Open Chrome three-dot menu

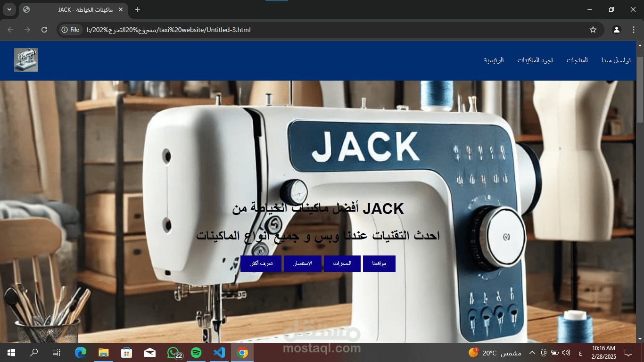click(x=634, y=30)
